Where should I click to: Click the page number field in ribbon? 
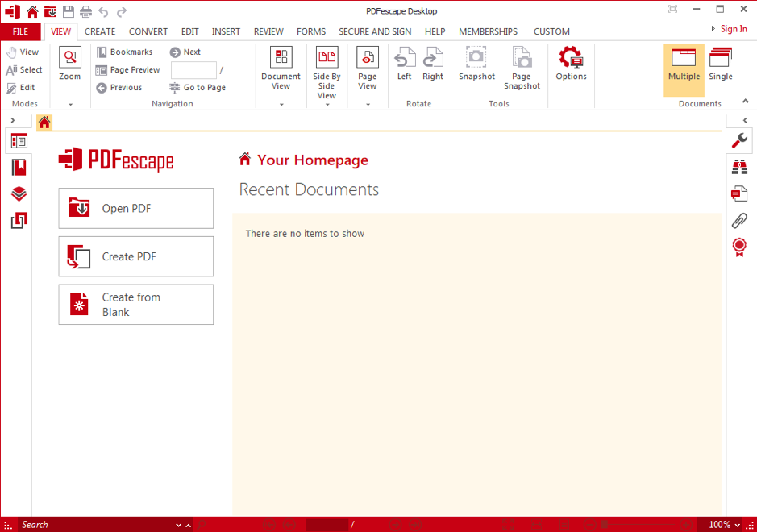click(193, 70)
